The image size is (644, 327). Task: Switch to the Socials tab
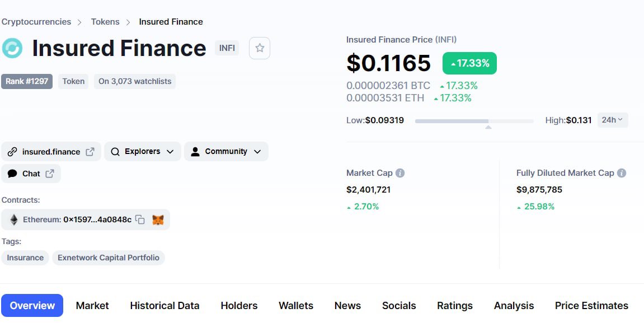click(x=399, y=306)
